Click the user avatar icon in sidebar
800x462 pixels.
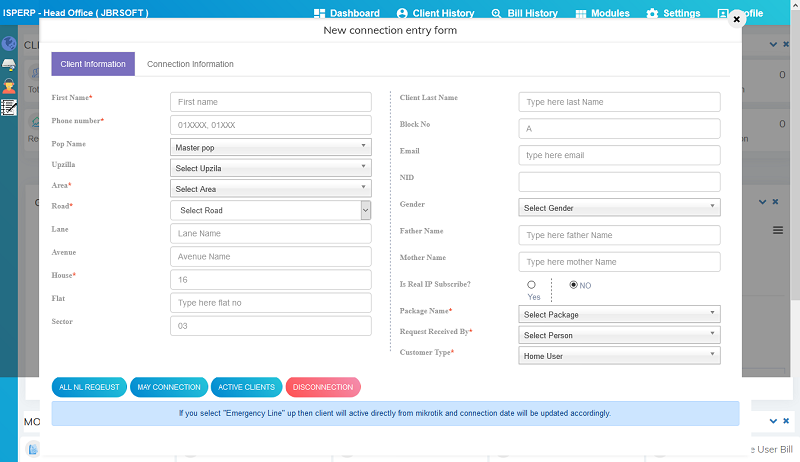pyautogui.click(x=9, y=85)
